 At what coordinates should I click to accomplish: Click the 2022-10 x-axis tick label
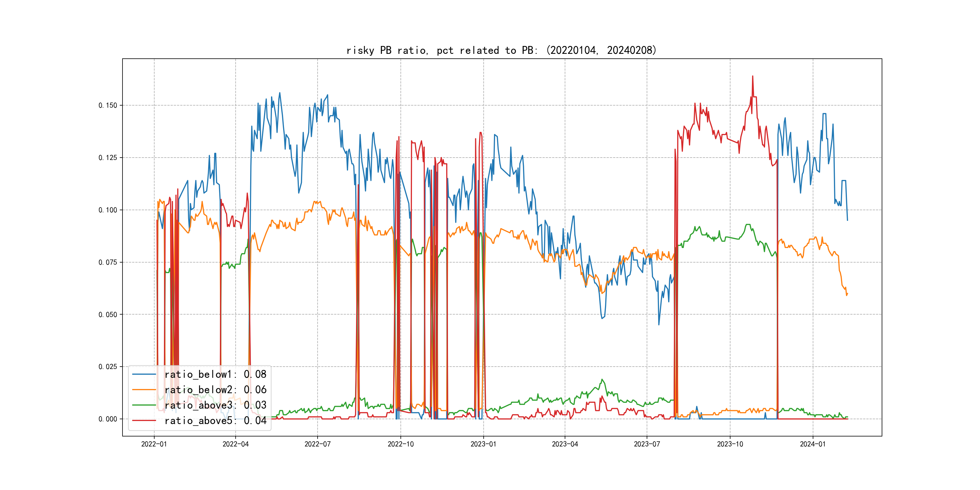pos(400,444)
